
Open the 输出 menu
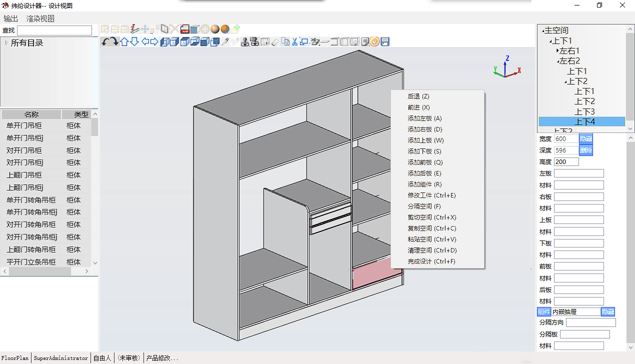coord(10,18)
